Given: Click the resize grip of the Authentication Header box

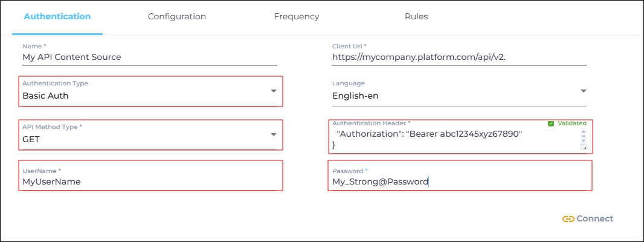Looking at the screenshot, I should point(583,147).
